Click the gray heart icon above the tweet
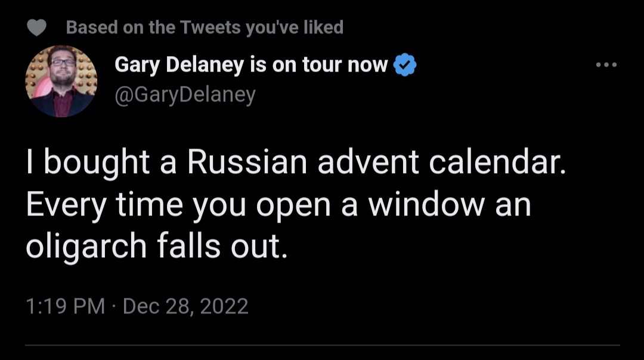The width and height of the screenshot is (644, 360). coord(37,28)
